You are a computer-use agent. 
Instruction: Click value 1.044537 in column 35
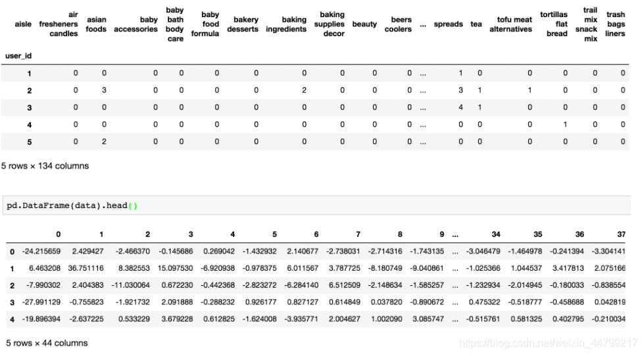(x=526, y=268)
